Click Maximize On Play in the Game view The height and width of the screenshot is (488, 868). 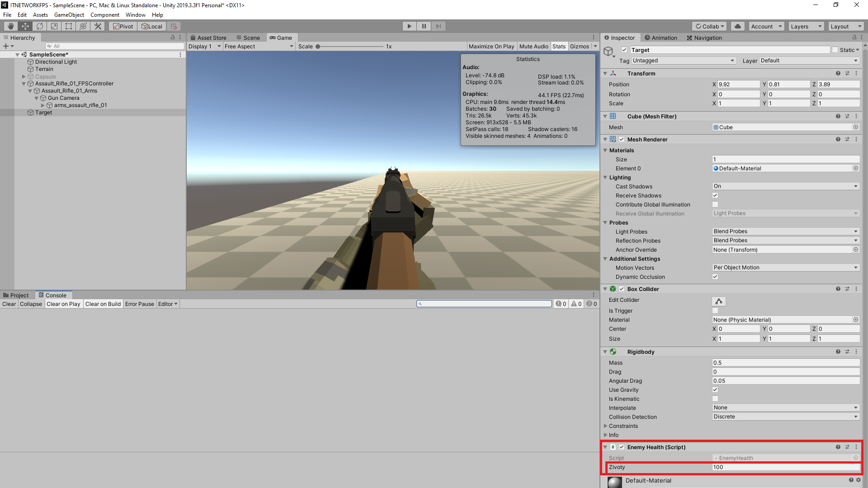pos(491,46)
